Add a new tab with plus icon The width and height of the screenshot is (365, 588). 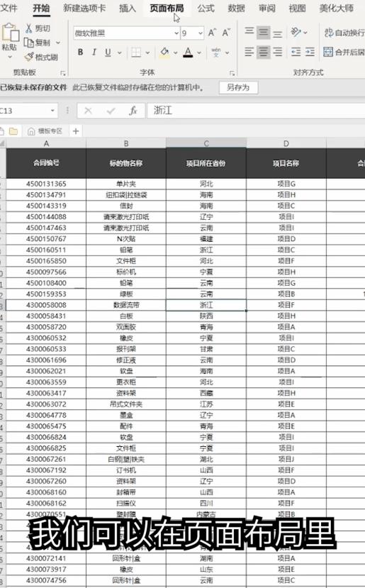(76, 131)
